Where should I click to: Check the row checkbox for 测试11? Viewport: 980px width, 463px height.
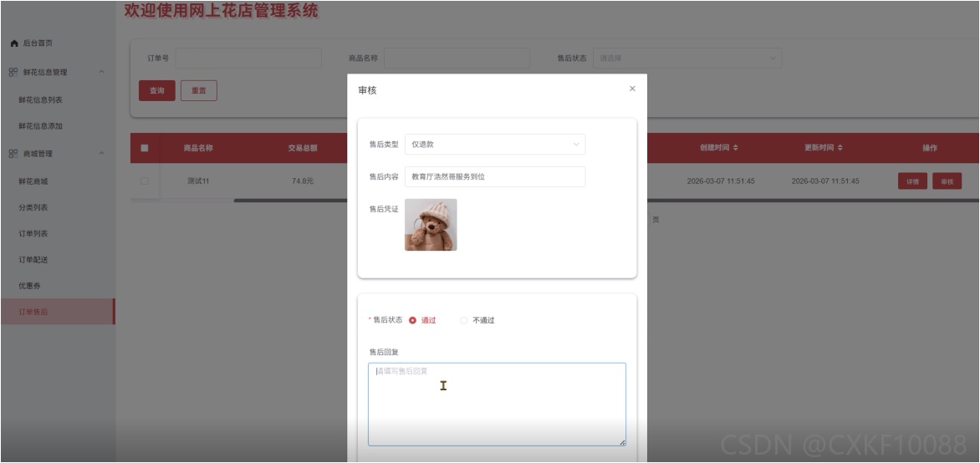pos(145,181)
